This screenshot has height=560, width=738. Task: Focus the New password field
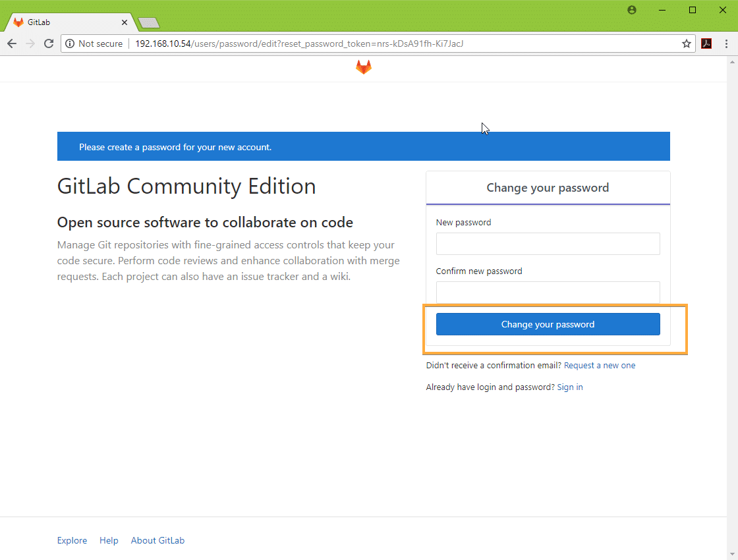548,244
